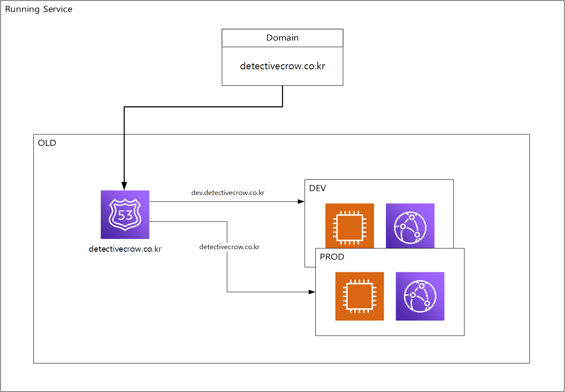Click detectivecrow.co.kr text inside Domain box
This screenshot has width=565, height=392.
click(282, 66)
